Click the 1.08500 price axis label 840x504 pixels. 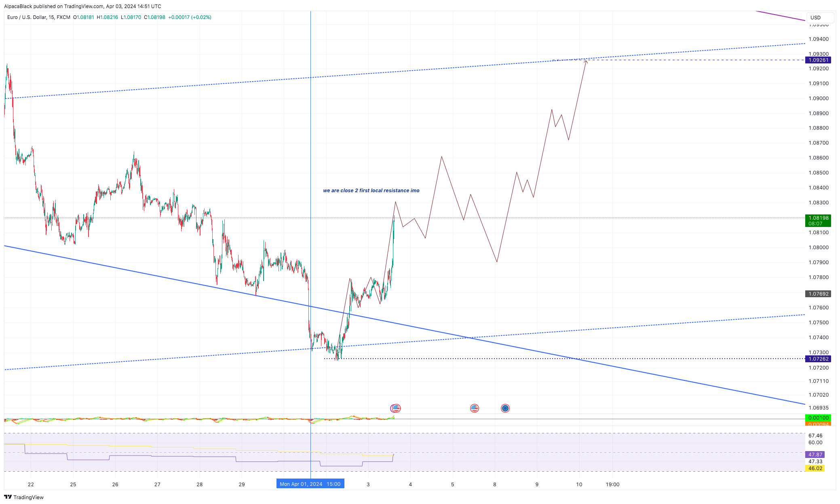click(x=819, y=173)
